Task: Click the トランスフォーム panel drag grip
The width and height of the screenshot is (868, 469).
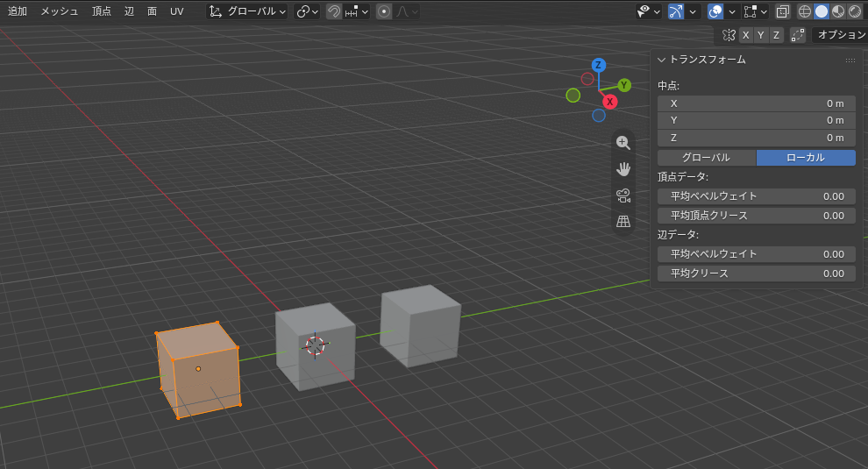Action: pos(850,60)
